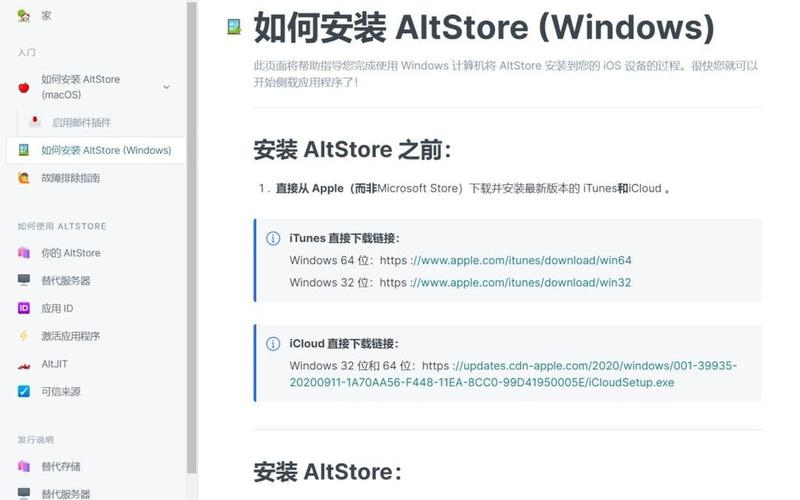Click the iTunes 直接下载链接 heading text
The height and width of the screenshot is (500, 800).
click(344, 238)
